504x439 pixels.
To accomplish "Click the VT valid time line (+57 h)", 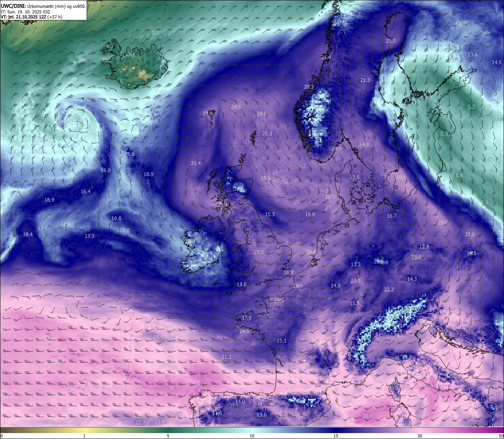I will 31,17.
